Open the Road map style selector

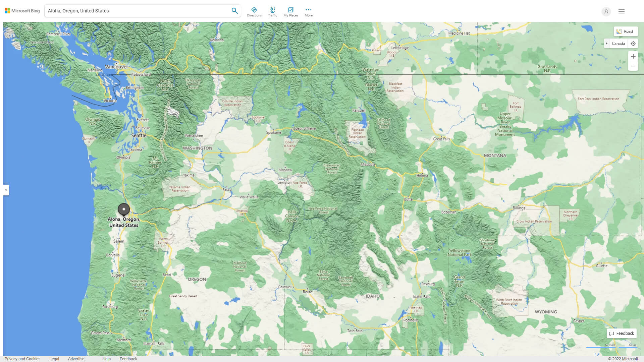[x=625, y=31]
